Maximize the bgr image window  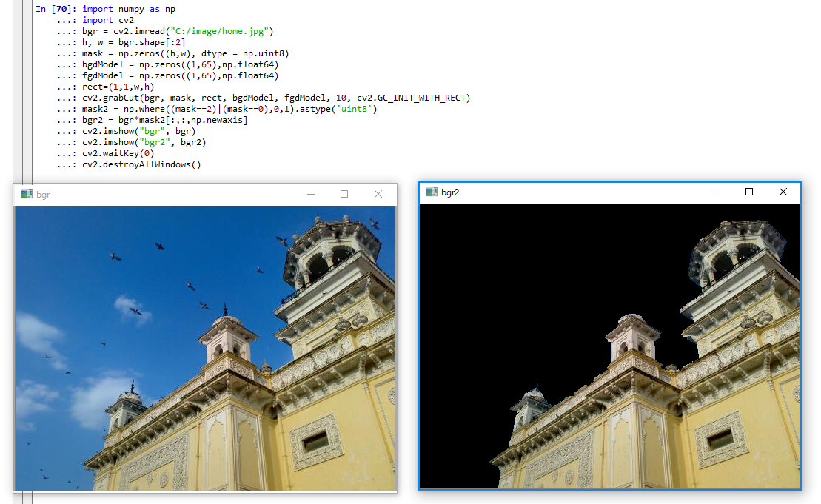tap(344, 194)
